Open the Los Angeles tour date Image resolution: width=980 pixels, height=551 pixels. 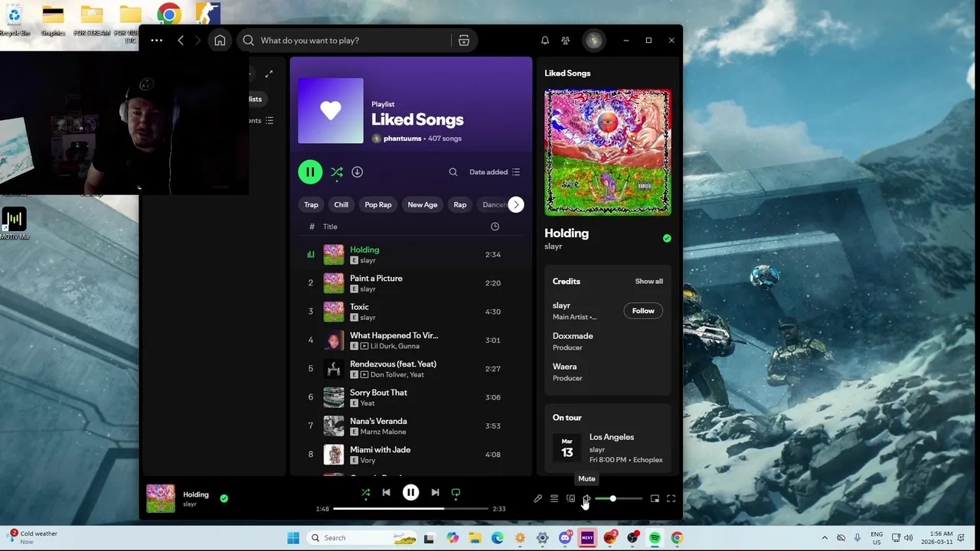click(608, 448)
